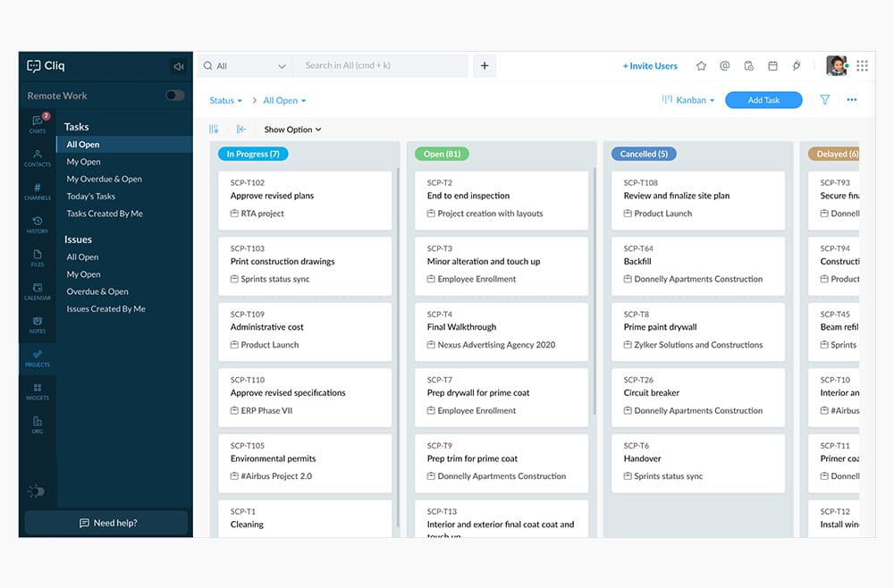
Task: Click the user profile avatar
Action: click(x=837, y=66)
